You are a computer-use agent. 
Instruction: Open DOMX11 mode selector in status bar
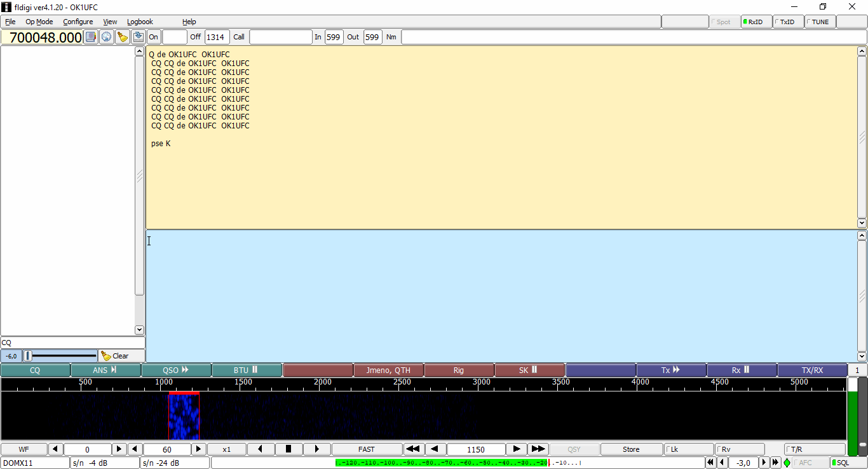pos(35,463)
